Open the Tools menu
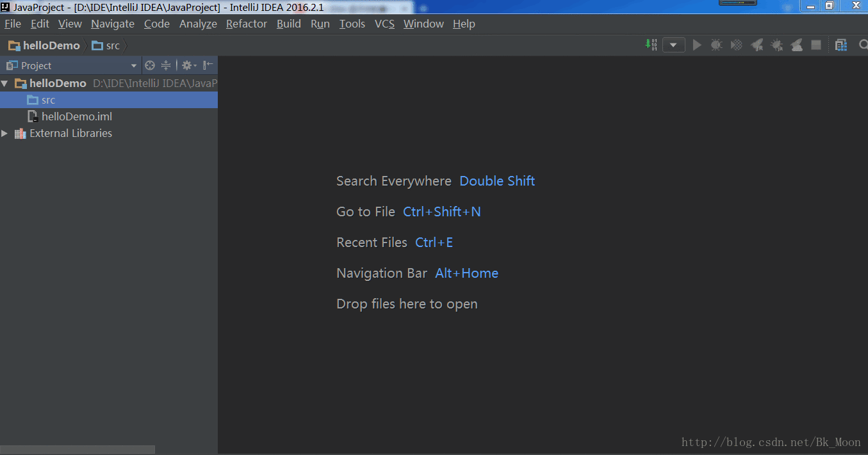868x455 pixels. tap(352, 24)
